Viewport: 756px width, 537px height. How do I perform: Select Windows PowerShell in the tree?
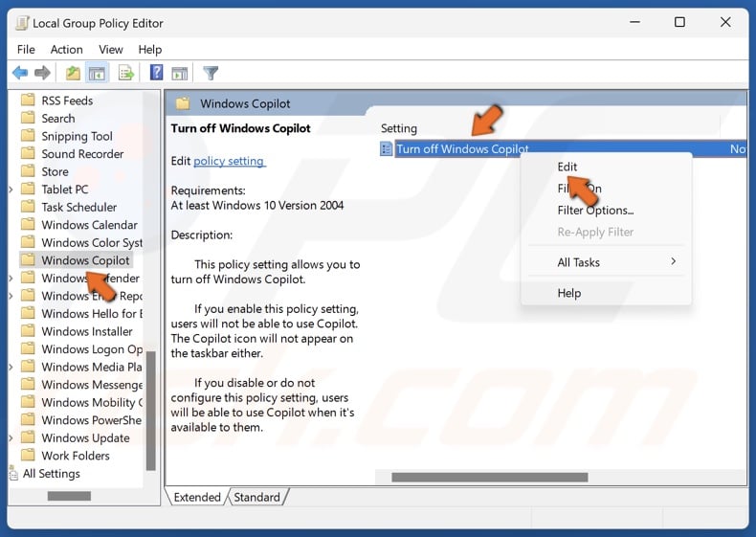click(92, 420)
